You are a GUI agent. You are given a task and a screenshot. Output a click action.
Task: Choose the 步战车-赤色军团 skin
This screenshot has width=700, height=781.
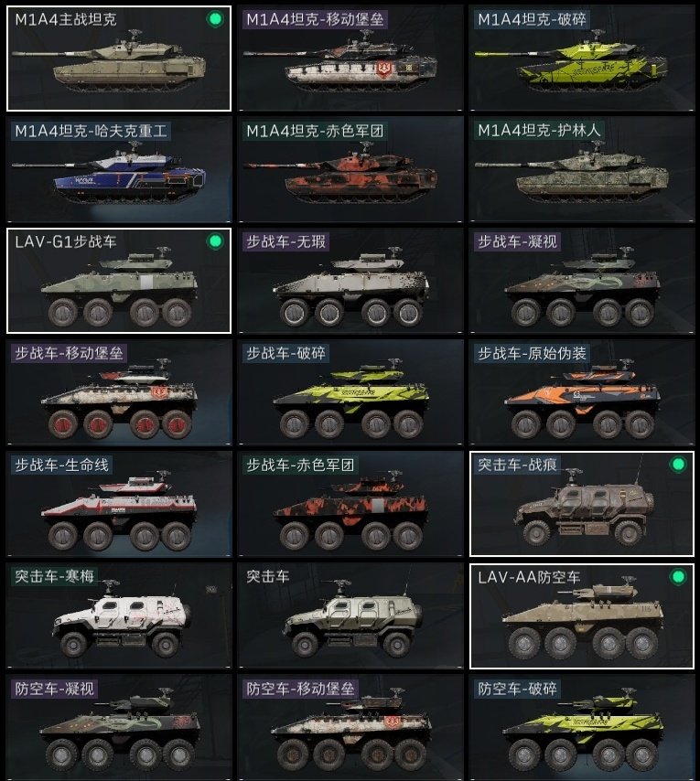pyautogui.click(x=350, y=504)
